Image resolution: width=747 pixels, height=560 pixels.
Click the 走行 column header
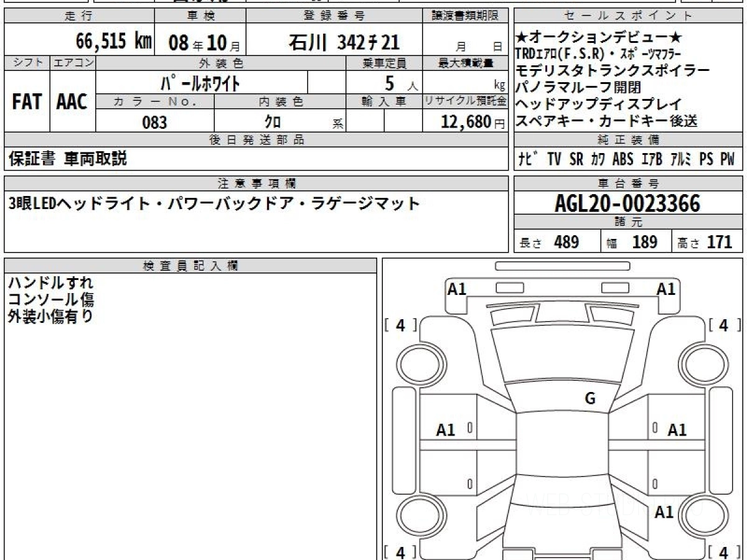tap(78, 16)
